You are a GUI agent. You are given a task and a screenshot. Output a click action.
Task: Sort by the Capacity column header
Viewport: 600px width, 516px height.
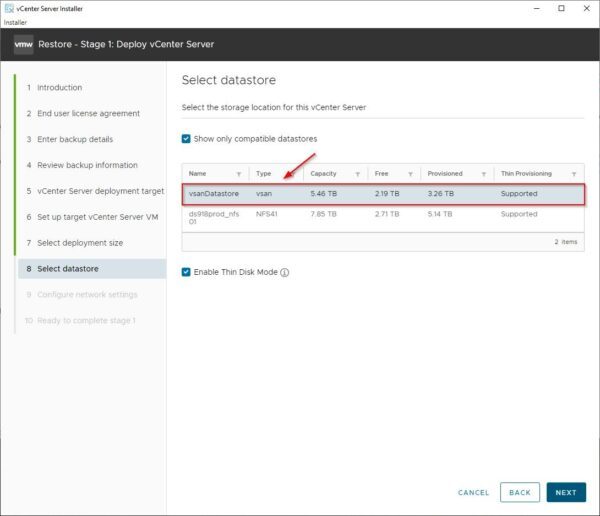324,174
